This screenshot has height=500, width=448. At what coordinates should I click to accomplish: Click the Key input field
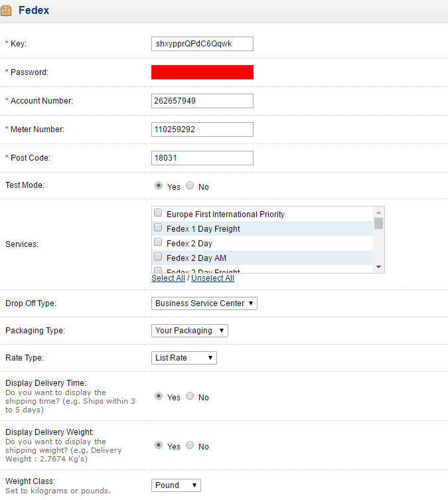click(x=202, y=44)
